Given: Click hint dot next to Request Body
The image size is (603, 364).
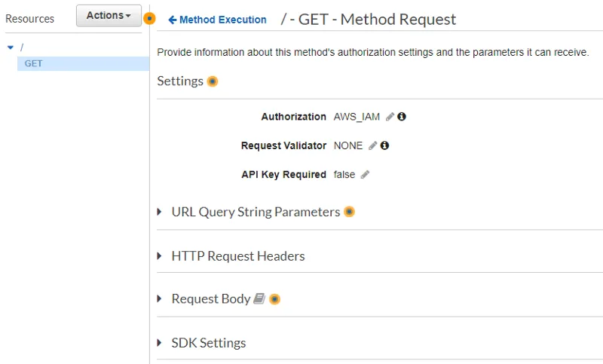Looking at the screenshot, I should click(x=274, y=299).
